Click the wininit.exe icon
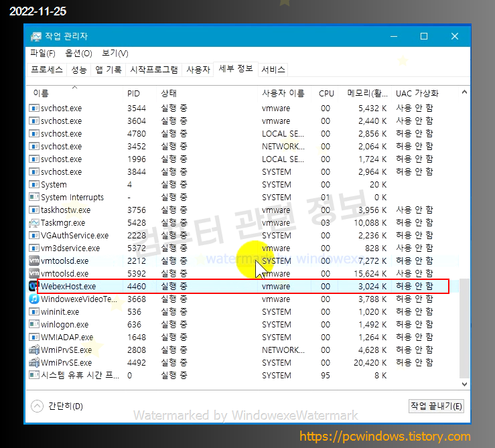The height and width of the screenshot is (448, 495). [33, 311]
